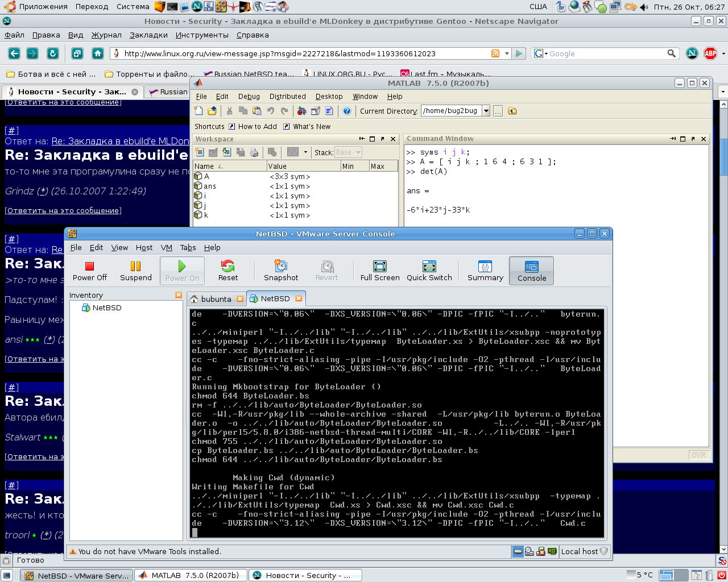728x582 pixels.
Task: Click the RSS feed icon in address bar
Action: 495,53
